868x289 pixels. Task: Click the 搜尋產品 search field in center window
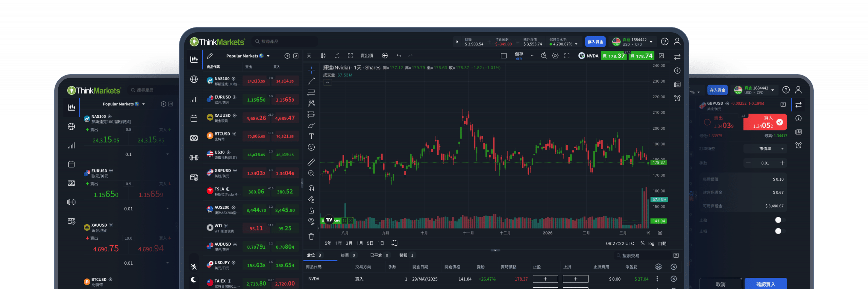pos(285,42)
